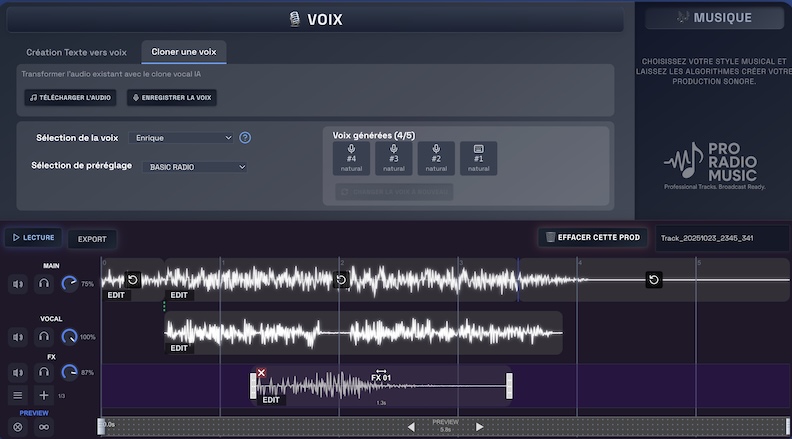Select generated voice #1
Viewport: 792px width, 439px height.
click(x=478, y=158)
